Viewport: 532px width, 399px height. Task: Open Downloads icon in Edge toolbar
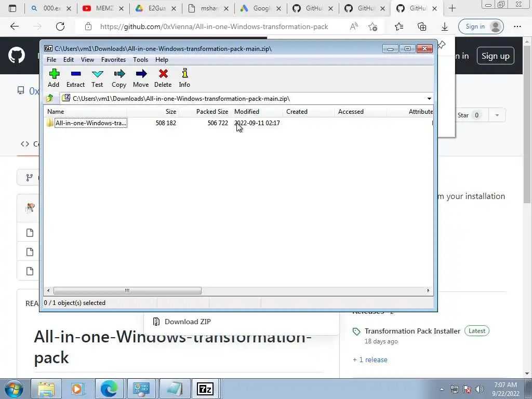(x=445, y=26)
